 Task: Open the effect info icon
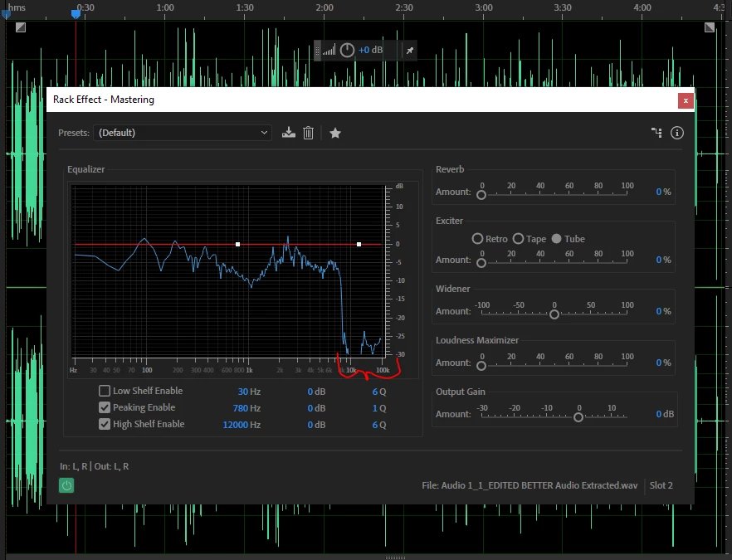tap(677, 133)
